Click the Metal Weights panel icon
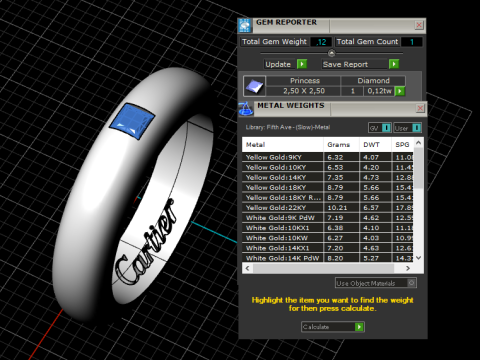480x360 pixels. (x=246, y=109)
